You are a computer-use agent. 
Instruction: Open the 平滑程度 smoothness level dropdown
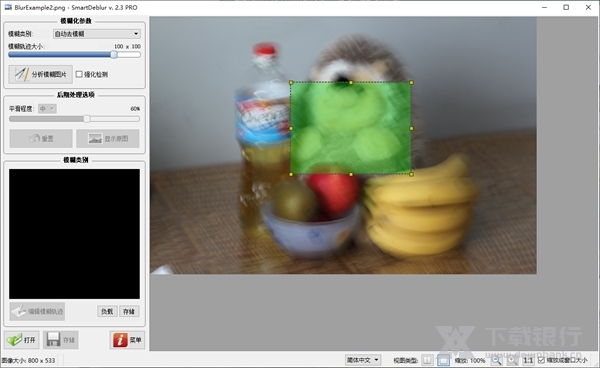(47, 109)
